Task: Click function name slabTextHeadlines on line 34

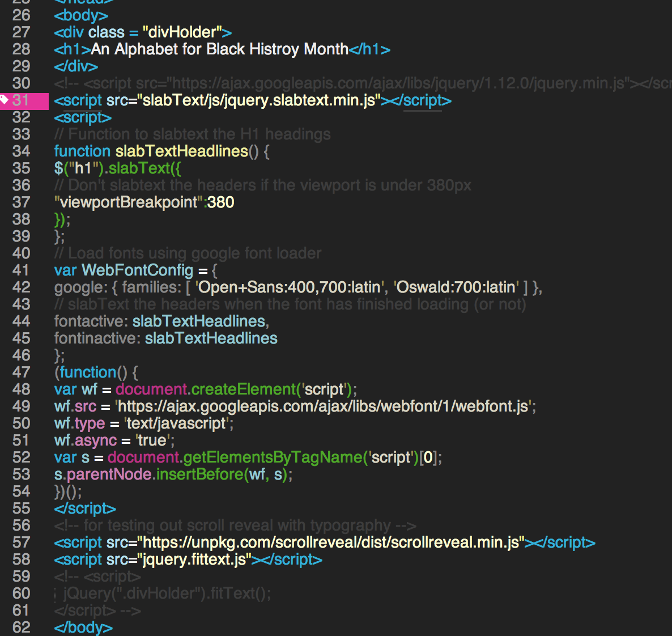Action: [182, 151]
